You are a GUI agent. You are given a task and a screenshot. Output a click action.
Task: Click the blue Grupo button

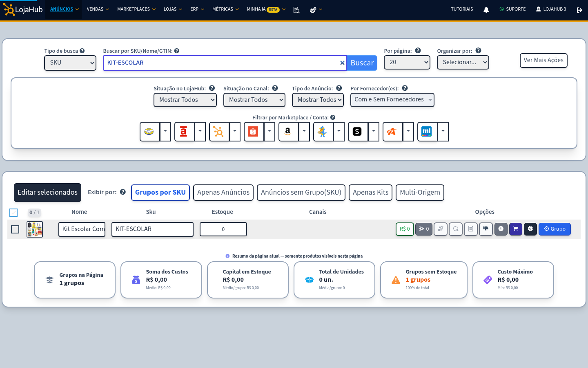tap(555, 229)
